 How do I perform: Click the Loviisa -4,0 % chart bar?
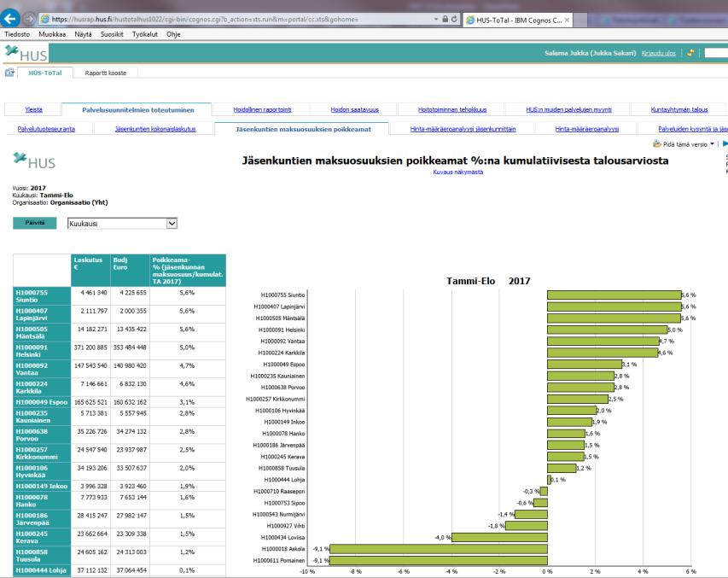point(499,538)
